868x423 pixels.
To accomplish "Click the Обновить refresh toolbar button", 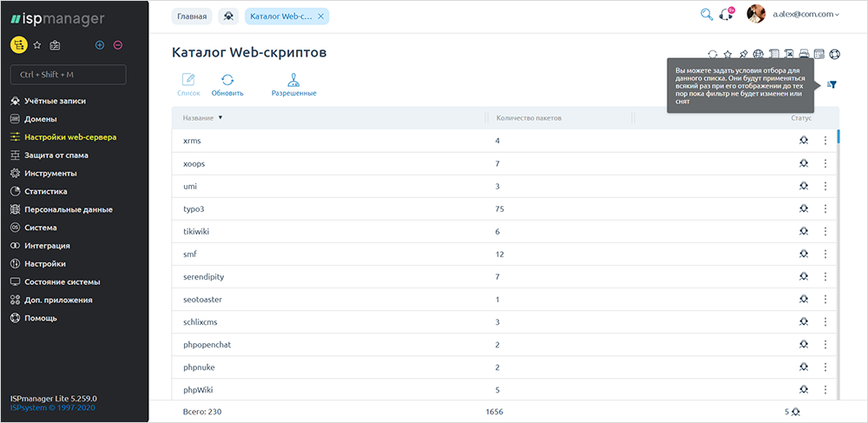I will point(227,85).
